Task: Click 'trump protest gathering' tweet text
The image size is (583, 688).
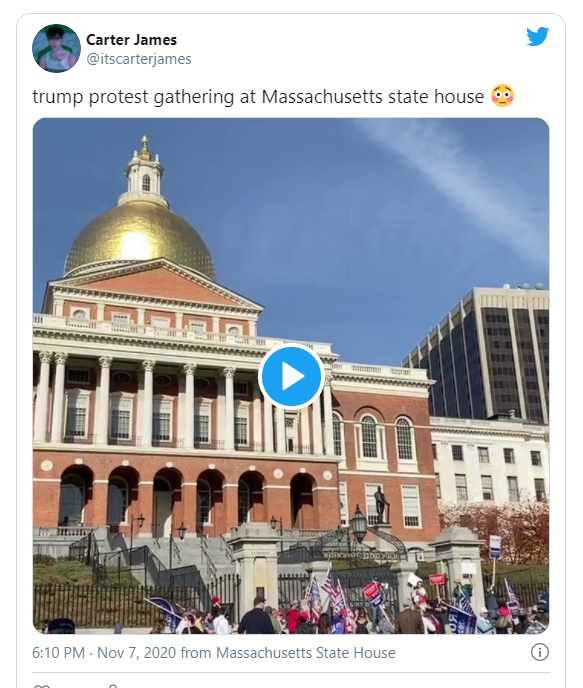Action: [133, 97]
